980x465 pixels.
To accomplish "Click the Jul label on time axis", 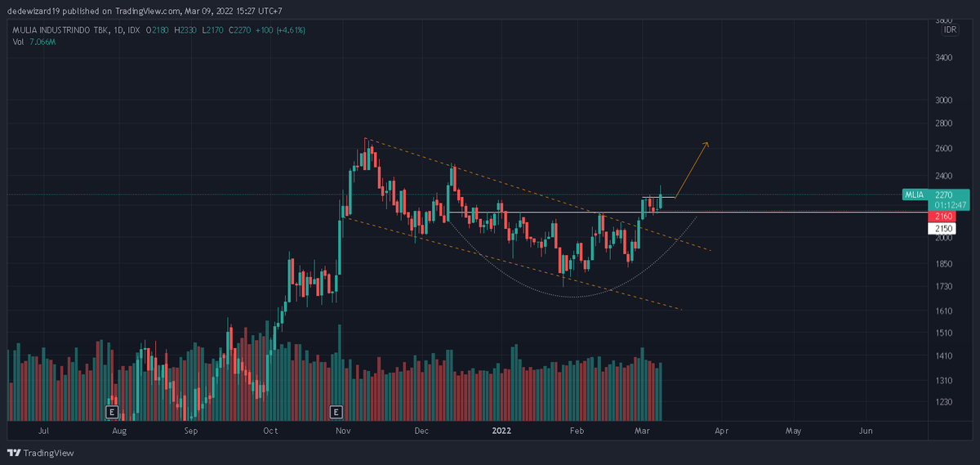I will (43, 430).
